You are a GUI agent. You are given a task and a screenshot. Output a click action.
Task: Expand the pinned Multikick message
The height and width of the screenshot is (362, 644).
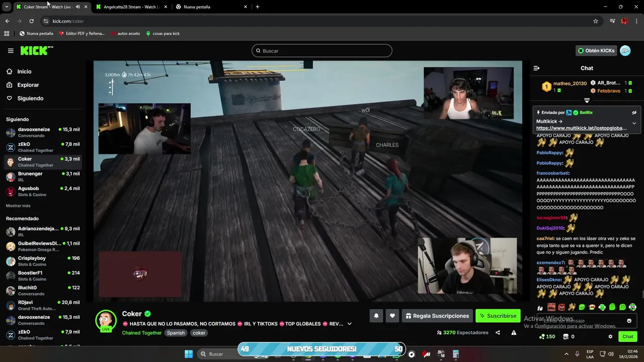coord(634,123)
